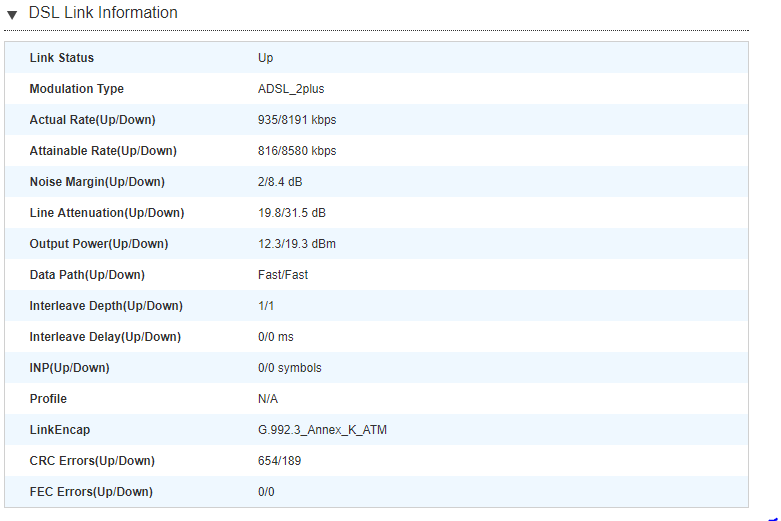
Task: Click the Profile row label
Action: pyautogui.click(x=48, y=399)
